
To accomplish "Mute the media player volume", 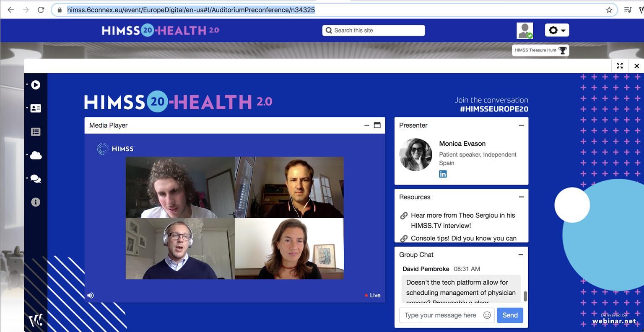I will pyautogui.click(x=91, y=296).
